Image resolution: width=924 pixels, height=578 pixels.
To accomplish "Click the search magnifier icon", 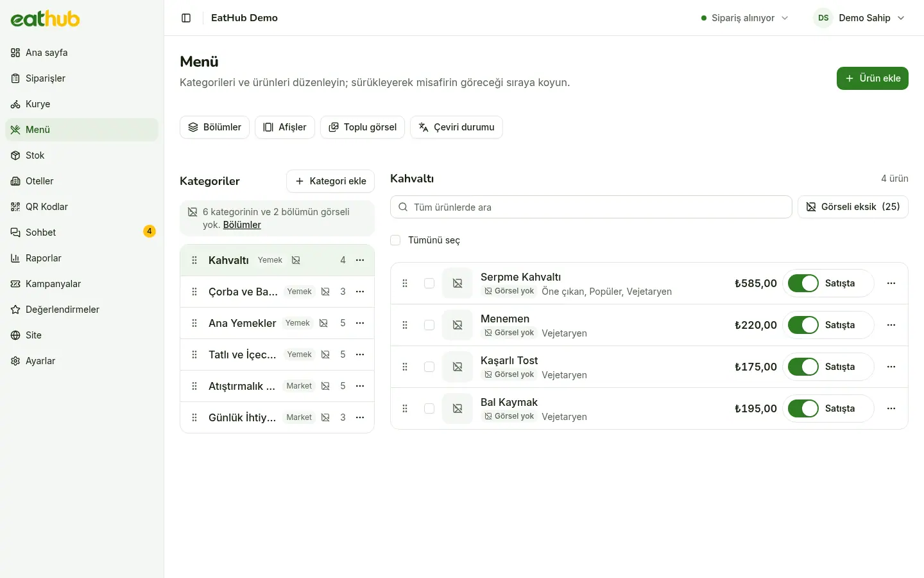I will (403, 207).
